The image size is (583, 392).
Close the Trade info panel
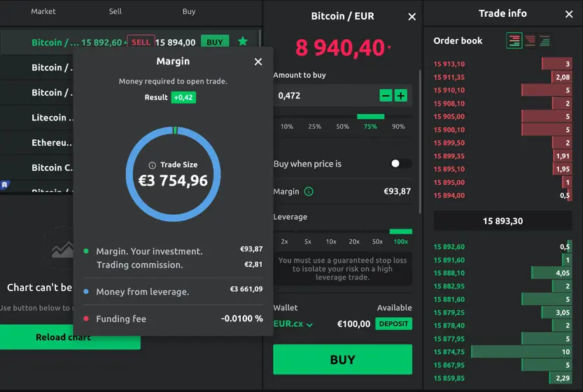click(569, 14)
